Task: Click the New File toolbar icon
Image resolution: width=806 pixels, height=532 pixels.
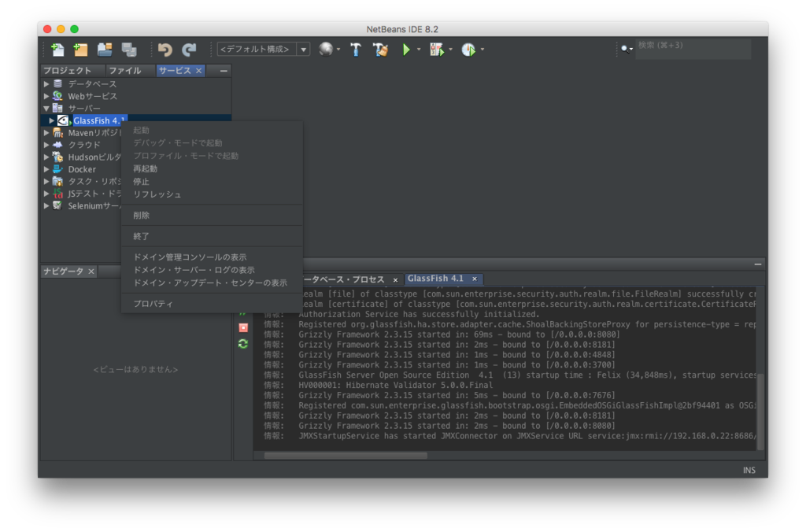Action: [x=57, y=50]
